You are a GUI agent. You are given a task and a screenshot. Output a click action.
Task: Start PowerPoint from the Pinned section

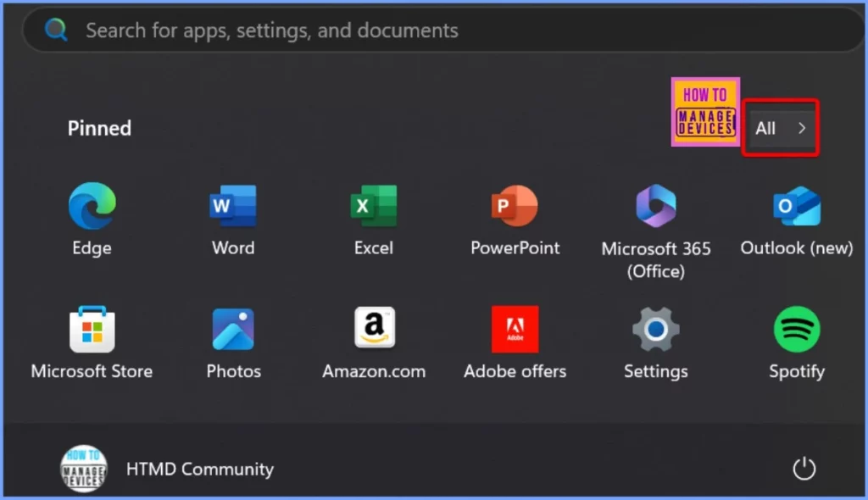click(x=515, y=205)
